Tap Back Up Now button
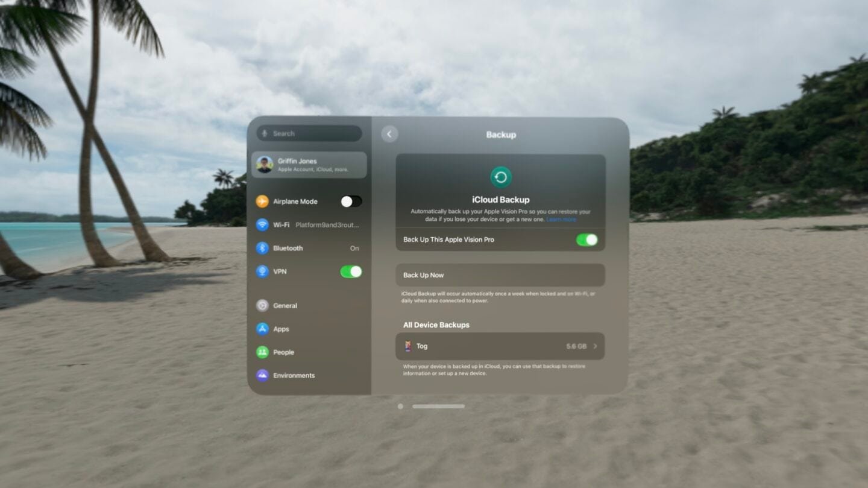The width and height of the screenshot is (868, 488). [500, 275]
